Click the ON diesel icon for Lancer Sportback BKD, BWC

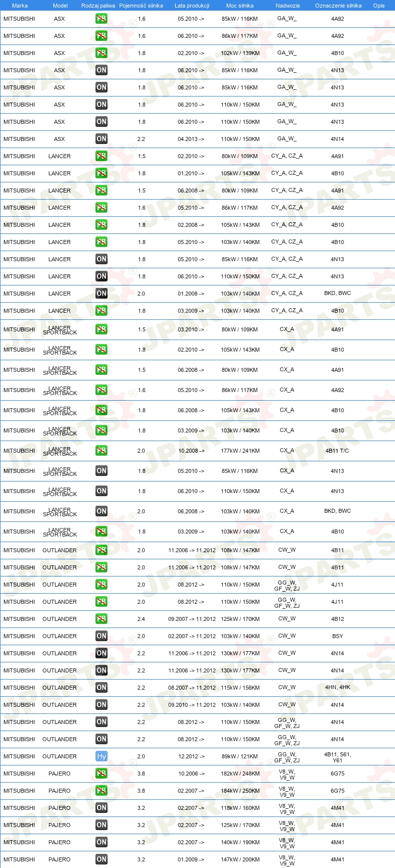[102, 511]
